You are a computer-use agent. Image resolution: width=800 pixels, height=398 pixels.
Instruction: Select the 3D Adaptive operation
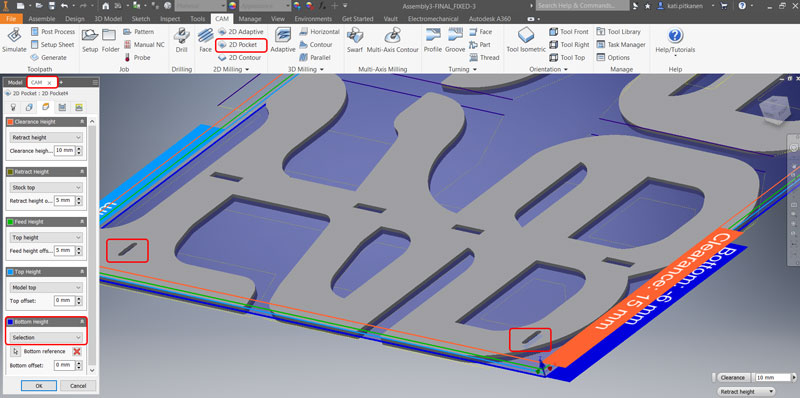283,40
